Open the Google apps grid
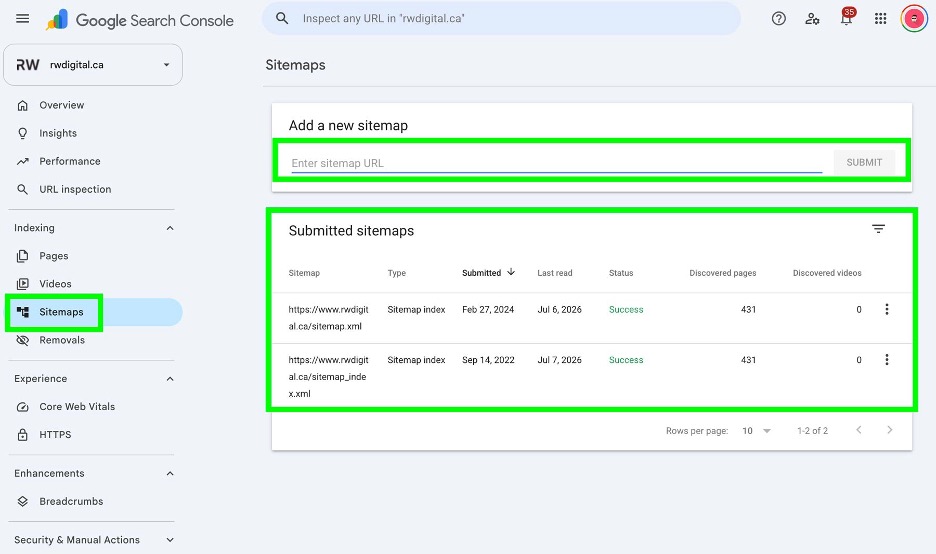The width and height of the screenshot is (936, 554). tap(880, 19)
